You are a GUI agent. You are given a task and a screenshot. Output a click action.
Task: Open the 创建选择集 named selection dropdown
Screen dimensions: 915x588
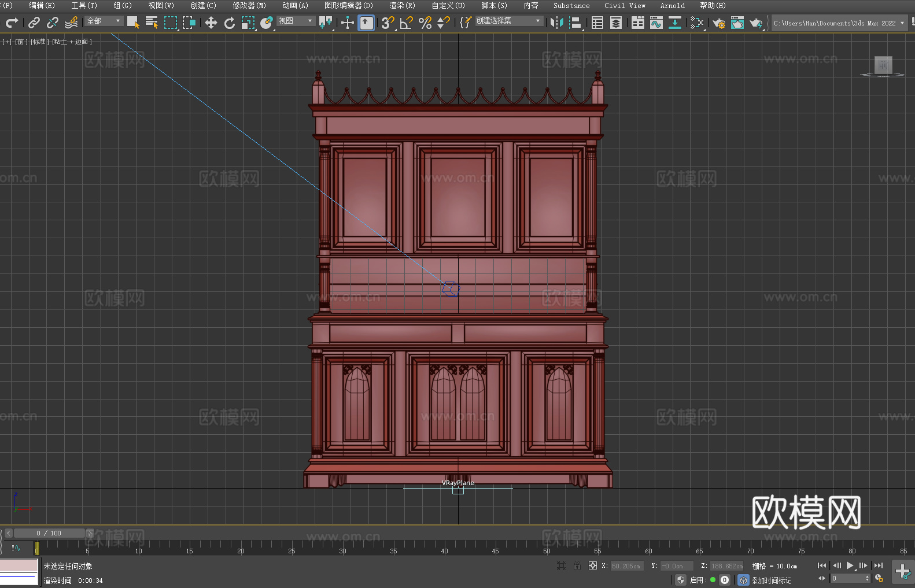point(509,21)
